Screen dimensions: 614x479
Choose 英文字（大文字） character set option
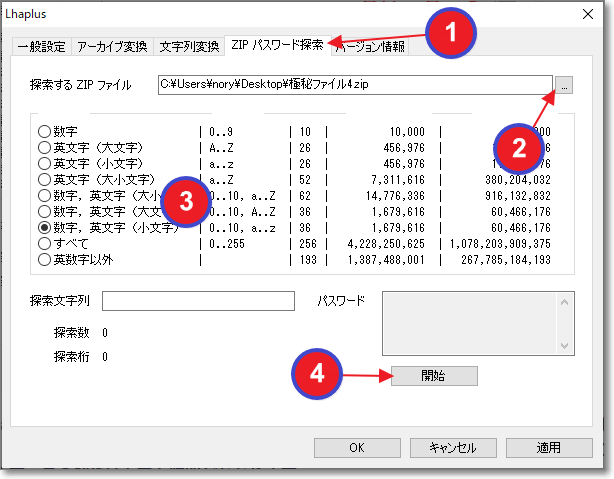[44, 147]
